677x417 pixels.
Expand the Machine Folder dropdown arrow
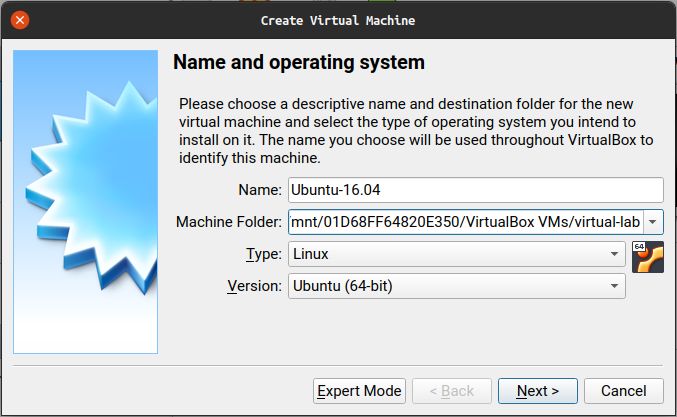[x=653, y=222]
